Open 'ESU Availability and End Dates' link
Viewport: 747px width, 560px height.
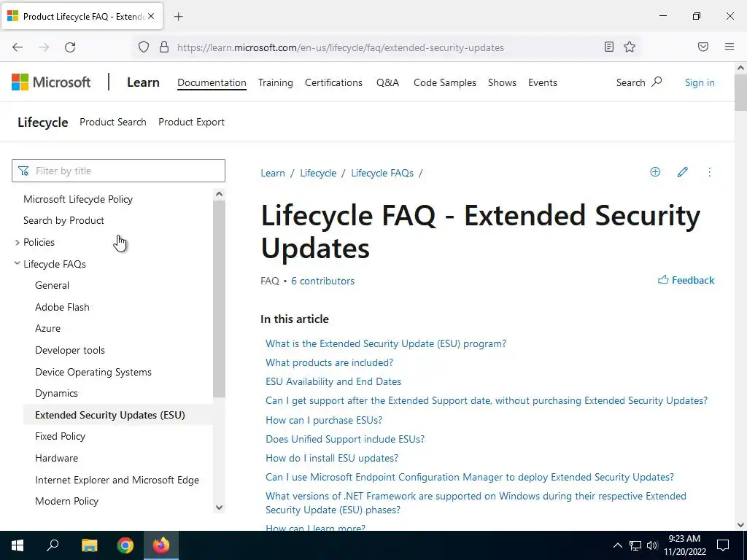coord(333,381)
